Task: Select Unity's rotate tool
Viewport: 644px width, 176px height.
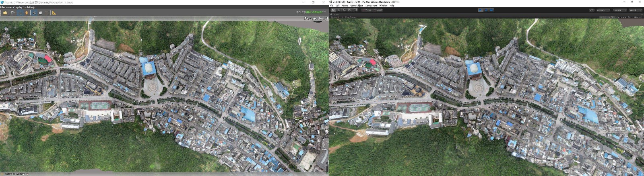Action: 344,10
